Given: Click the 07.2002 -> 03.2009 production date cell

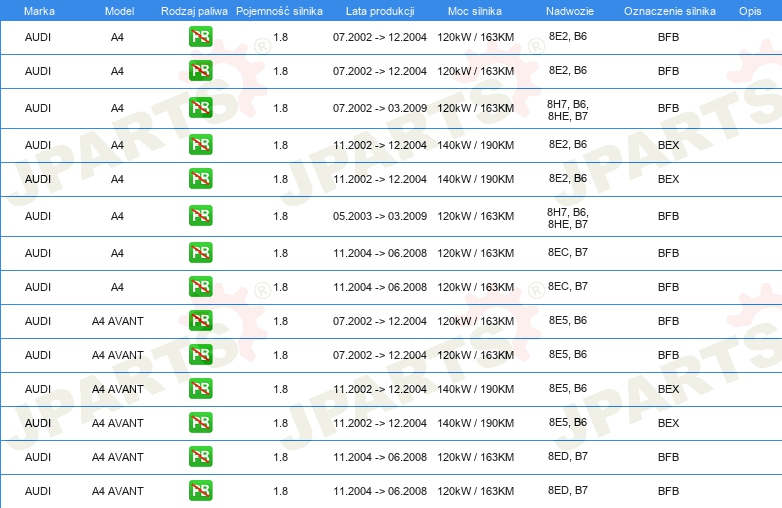Looking at the screenshot, I should 379,108.
